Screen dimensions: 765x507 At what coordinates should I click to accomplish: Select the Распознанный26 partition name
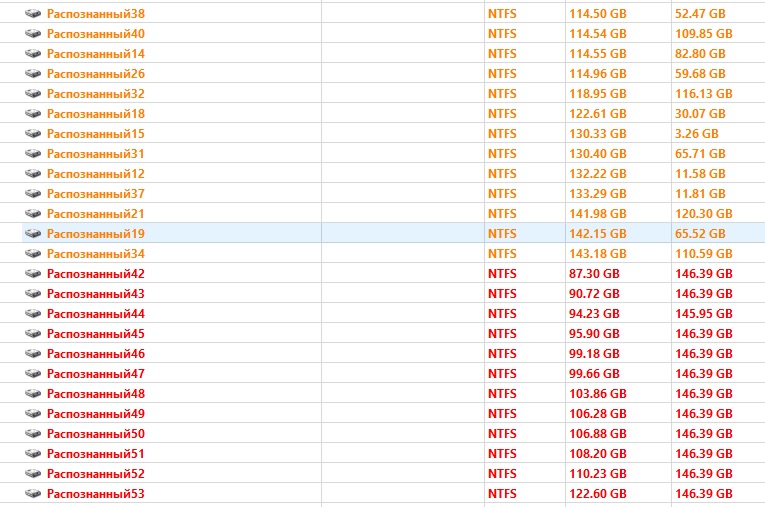95,74
